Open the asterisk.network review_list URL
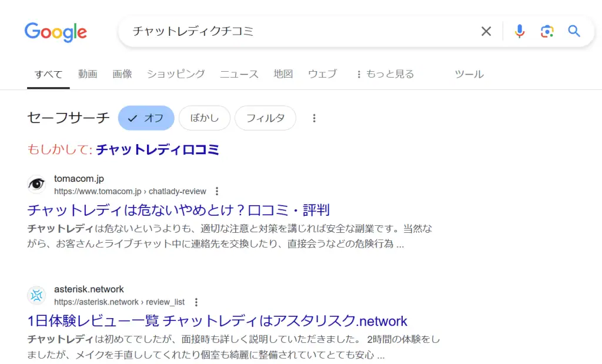The height and width of the screenshot is (364, 602). click(119, 302)
